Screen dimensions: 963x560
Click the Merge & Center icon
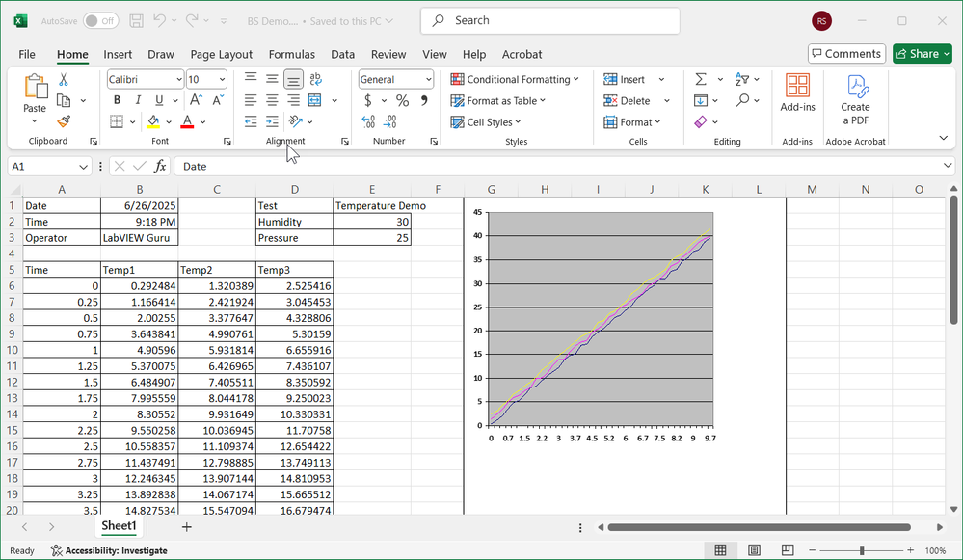coord(315,100)
